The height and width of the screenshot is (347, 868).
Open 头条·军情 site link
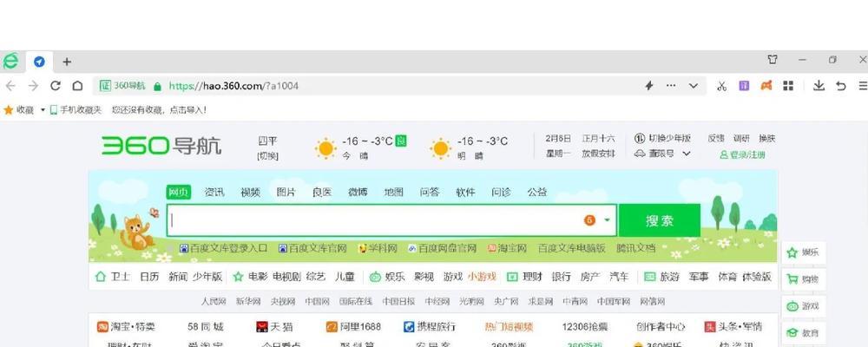coord(733,326)
